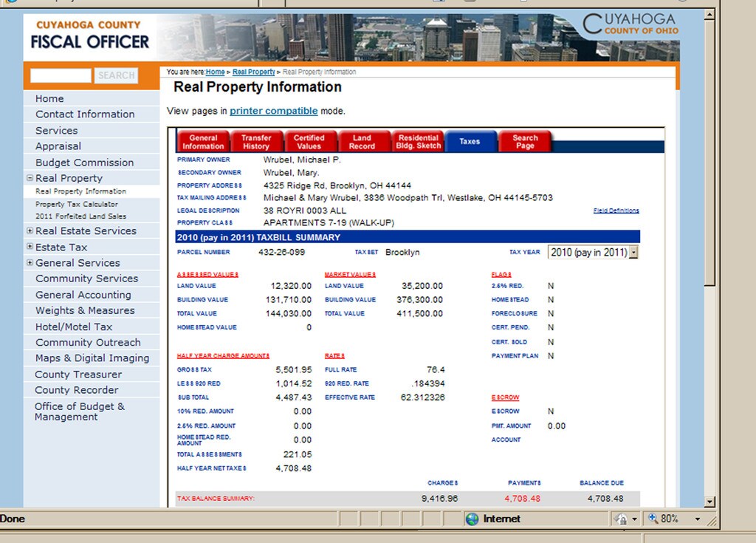Select the Residential Bldg. Sketch tab

tap(418, 142)
